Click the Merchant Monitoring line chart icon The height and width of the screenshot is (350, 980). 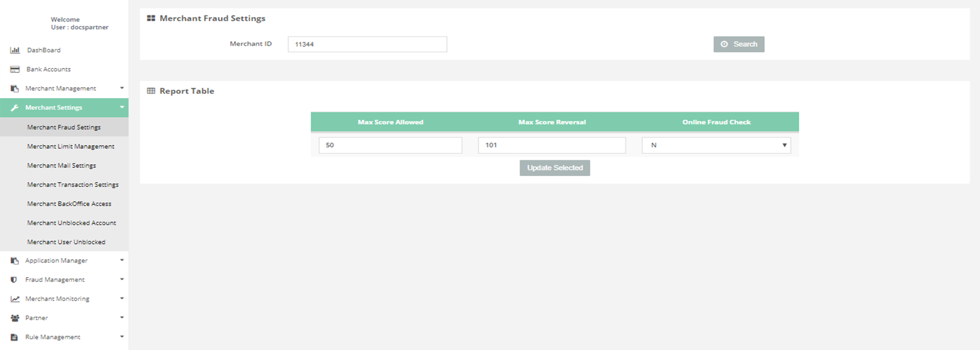15,299
